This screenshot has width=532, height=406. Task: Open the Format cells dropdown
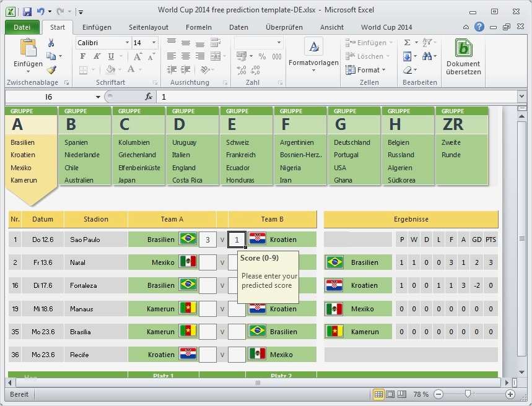366,70
